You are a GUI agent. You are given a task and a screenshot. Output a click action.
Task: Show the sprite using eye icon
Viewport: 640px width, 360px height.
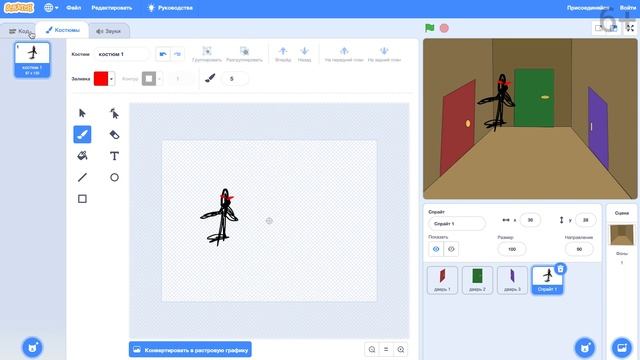436,249
